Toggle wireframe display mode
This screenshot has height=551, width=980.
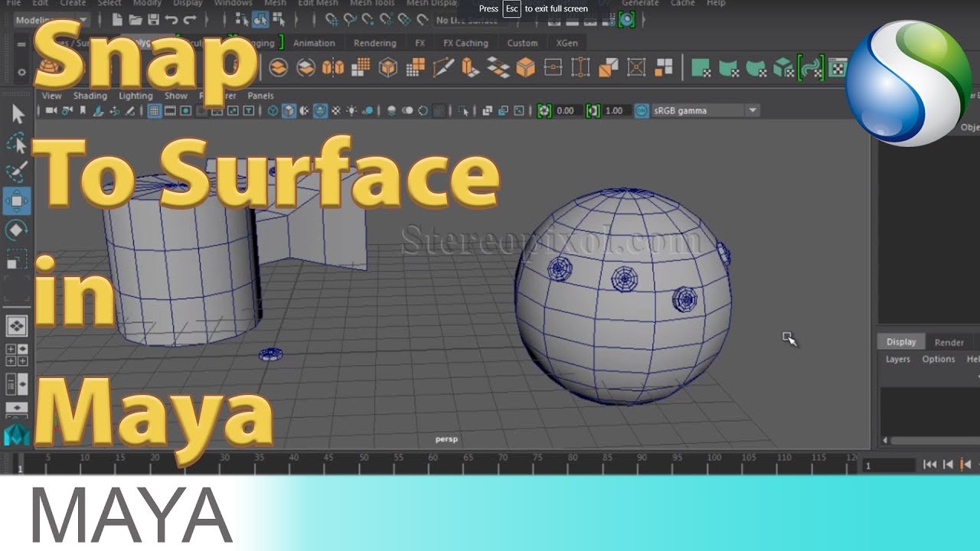273,111
